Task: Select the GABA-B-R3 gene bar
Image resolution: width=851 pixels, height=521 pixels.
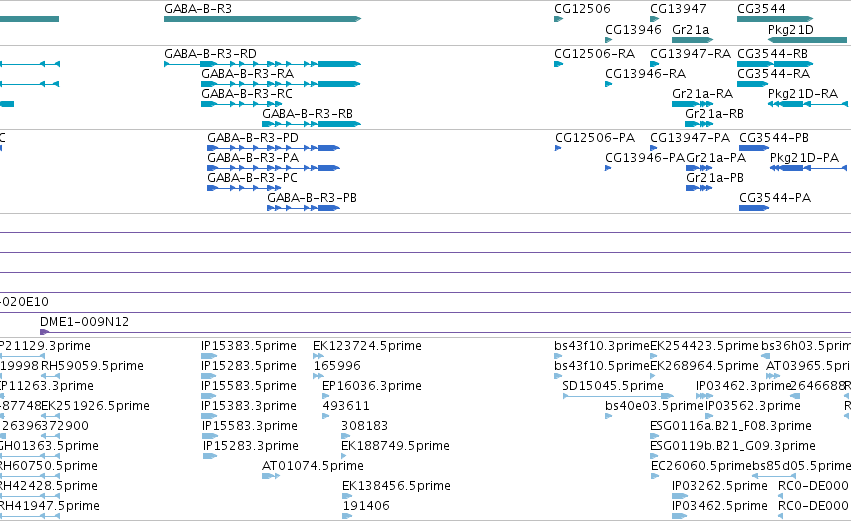Action: pyautogui.click(x=262, y=19)
